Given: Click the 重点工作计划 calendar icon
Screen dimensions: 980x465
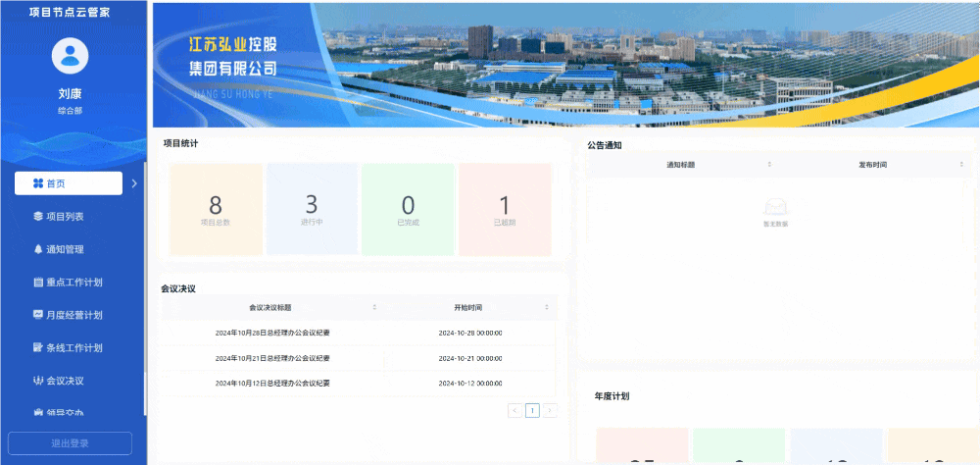Looking at the screenshot, I should (37, 283).
